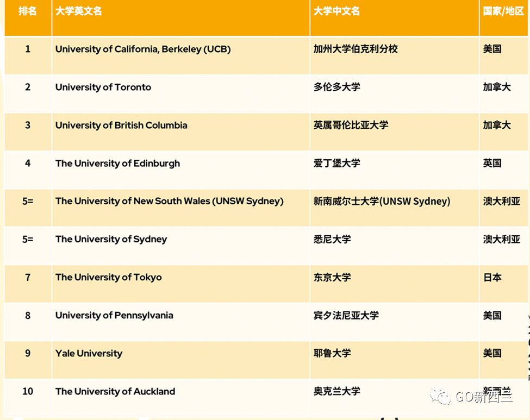Screen dimensions: 530x420
Task: Open The University of Auckland entry
Action: tap(115, 391)
